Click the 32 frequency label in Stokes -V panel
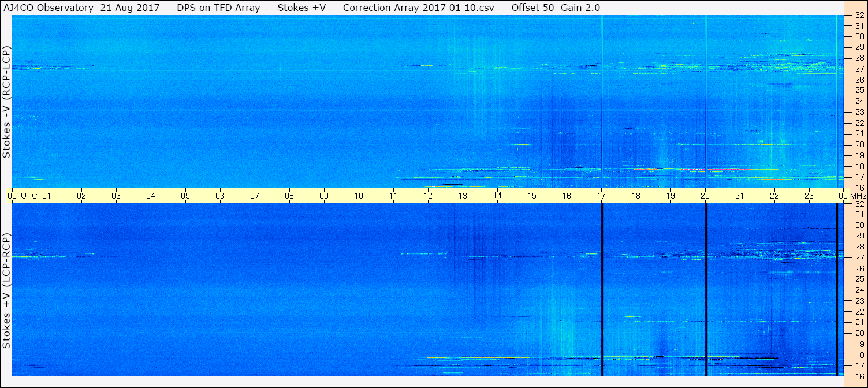 click(x=859, y=16)
